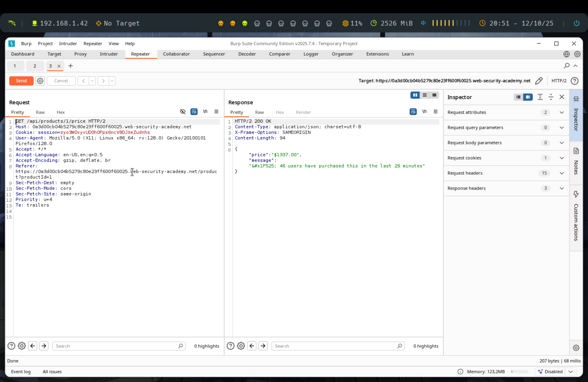Open the Request panel hamburger menu

pos(216,111)
